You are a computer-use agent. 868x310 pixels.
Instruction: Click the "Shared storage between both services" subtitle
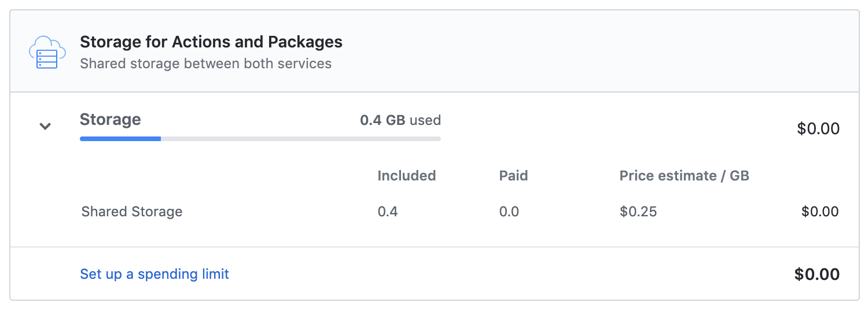(205, 64)
